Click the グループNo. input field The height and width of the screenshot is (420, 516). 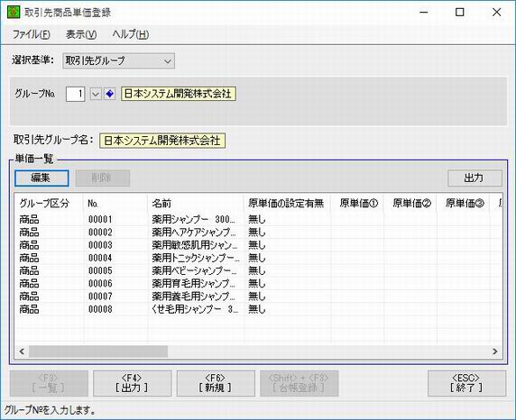pos(76,94)
